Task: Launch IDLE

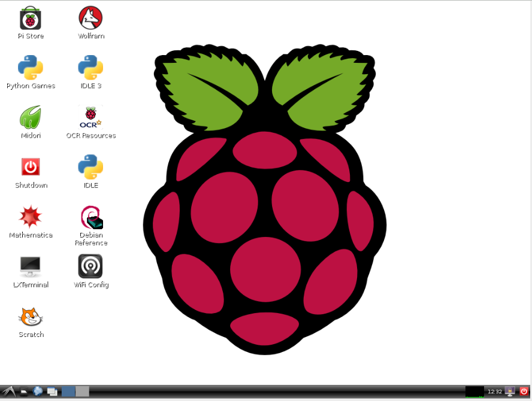Action: point(90,168)
